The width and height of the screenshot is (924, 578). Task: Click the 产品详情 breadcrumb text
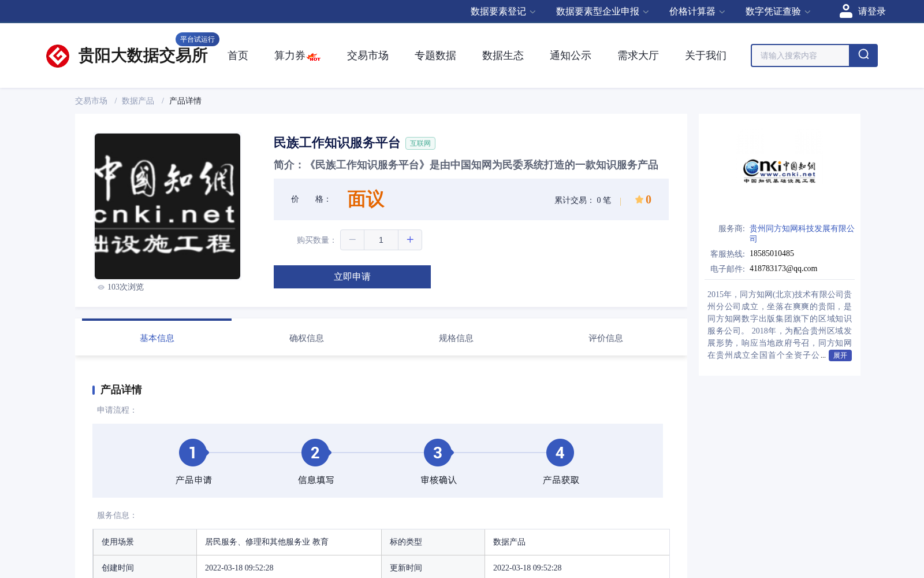[185, 101]
